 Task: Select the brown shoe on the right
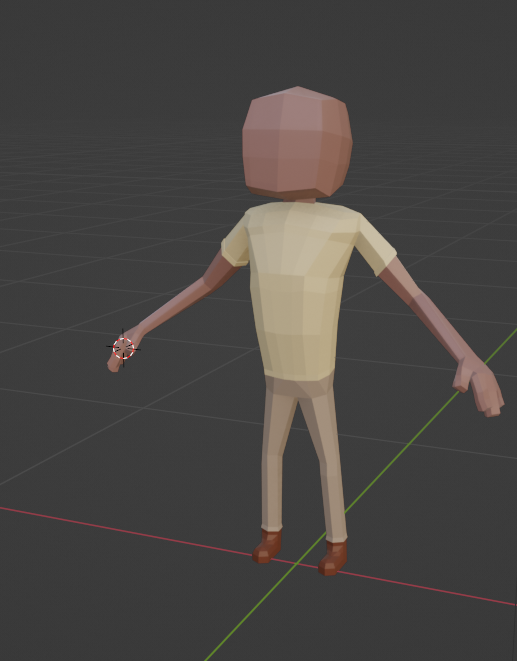tap(333, 558)
